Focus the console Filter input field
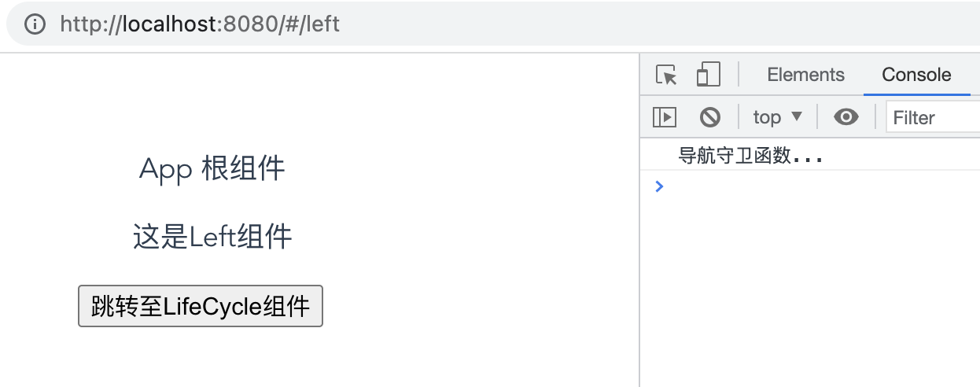Viewport: 980px width, 387px height. tap(933, 117)
